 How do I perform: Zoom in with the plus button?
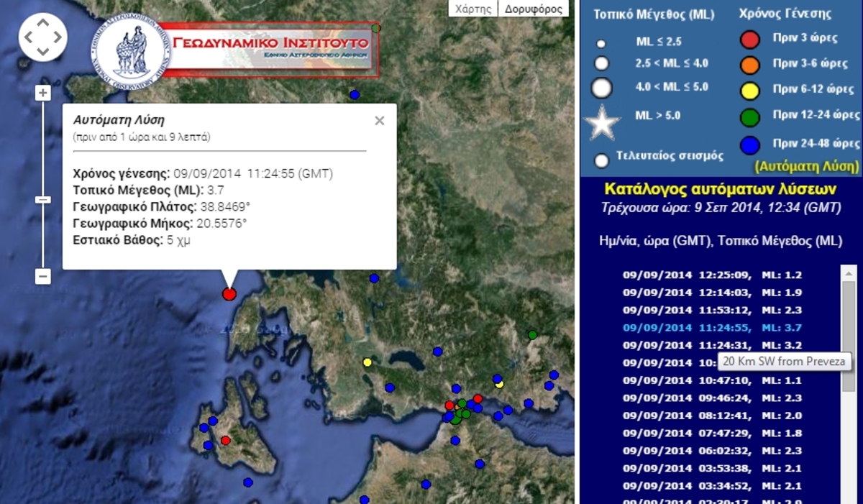coord(43,93)
